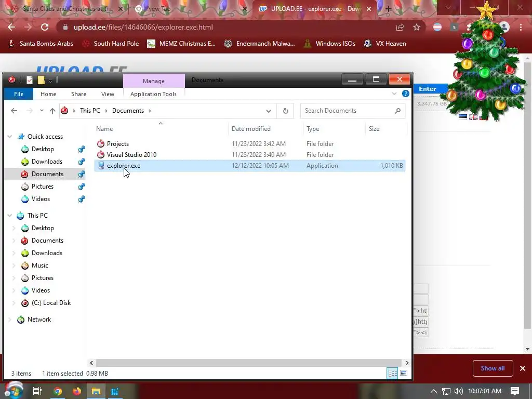Open Desktop under Quick access
Screen dimensions: 532x399
[43, 149]
